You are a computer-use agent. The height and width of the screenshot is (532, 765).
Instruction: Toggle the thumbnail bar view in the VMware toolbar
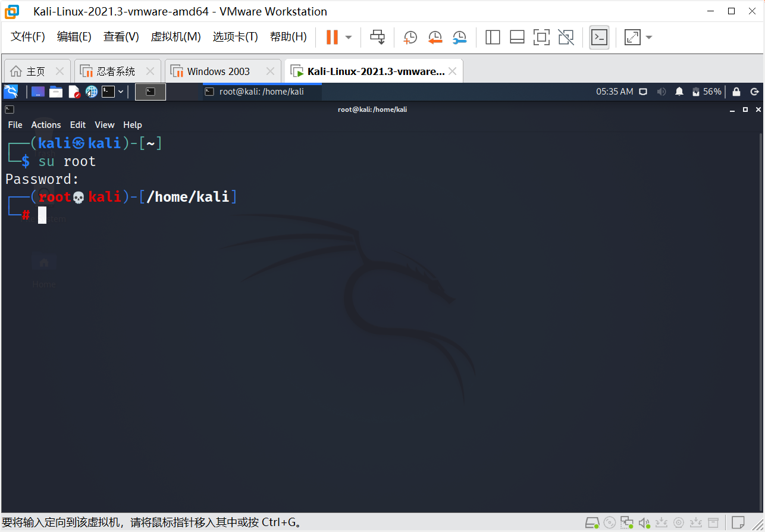click(x=517, y=37)
